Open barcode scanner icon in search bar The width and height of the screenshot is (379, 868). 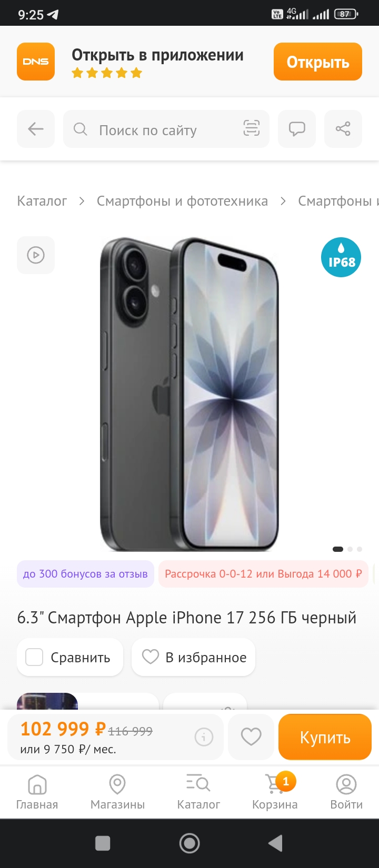(x=251, y=128)
